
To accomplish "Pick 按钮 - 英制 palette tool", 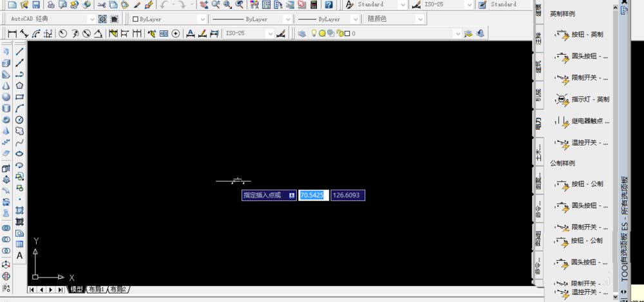I will click(580, 35).
